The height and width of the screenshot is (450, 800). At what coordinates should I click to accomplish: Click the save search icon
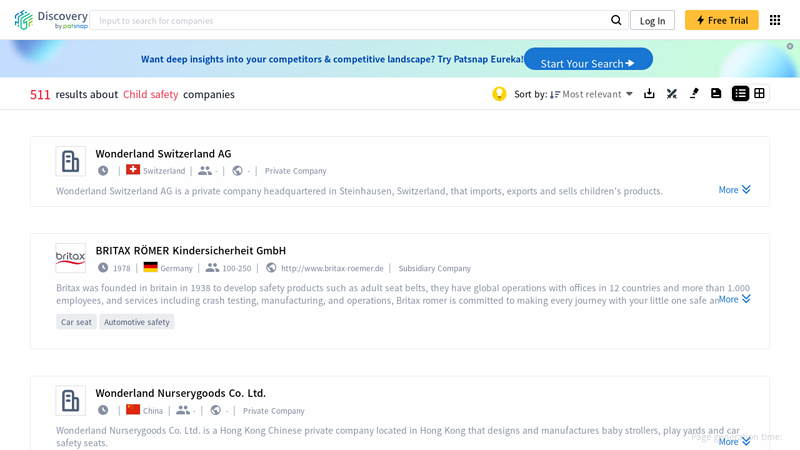[716, 94]
